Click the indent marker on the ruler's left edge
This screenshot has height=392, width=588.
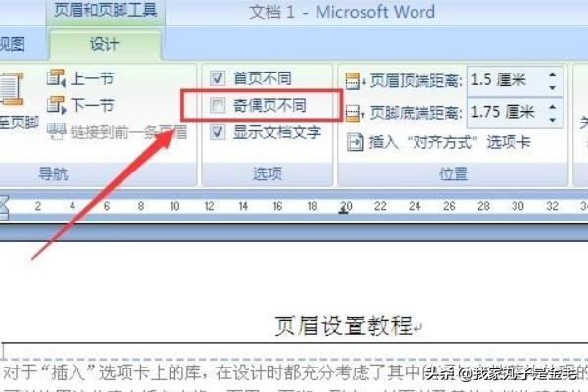[x=5, y=207]
